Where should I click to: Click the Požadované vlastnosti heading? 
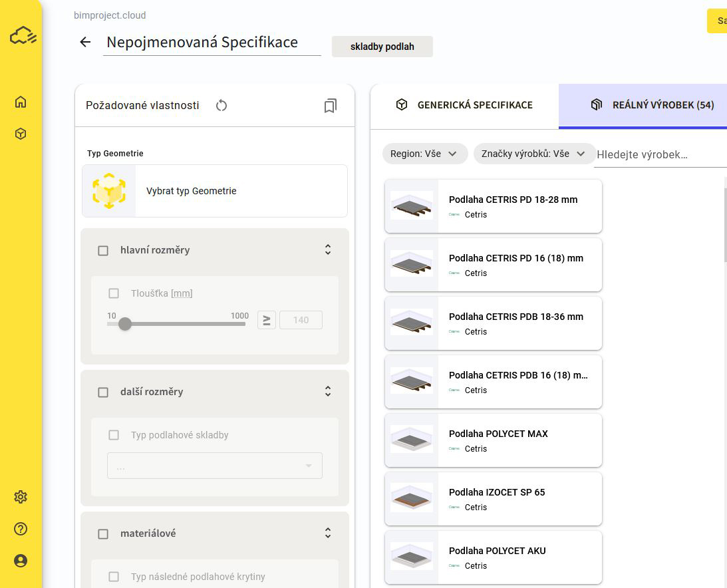pyautogui.click(x=142, y=106)
